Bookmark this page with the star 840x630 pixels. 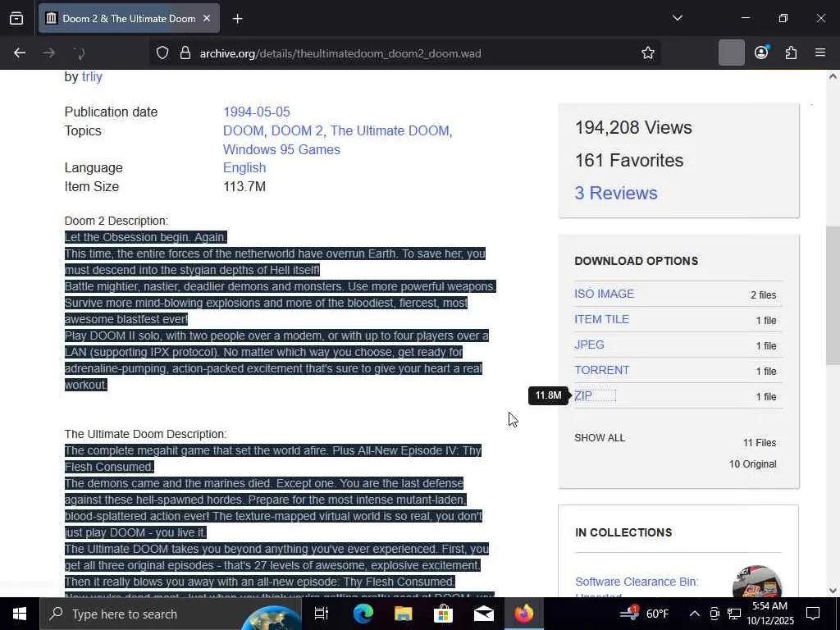tap(648, 53)
